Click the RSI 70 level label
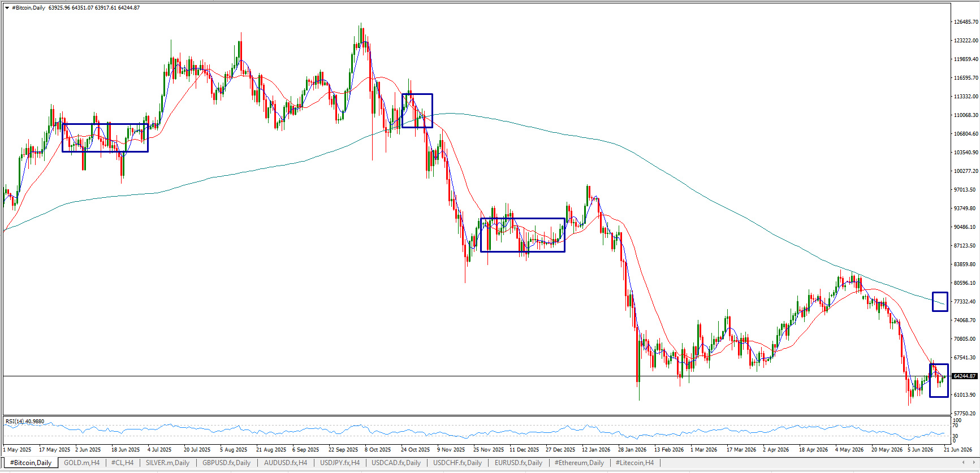980x473 pixels. pos(956,426)
